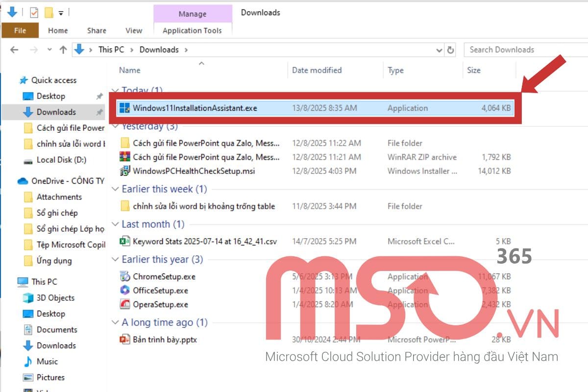Click This PC in the address bar
Screen dimensions: 588x392
[x=111, y=49]
